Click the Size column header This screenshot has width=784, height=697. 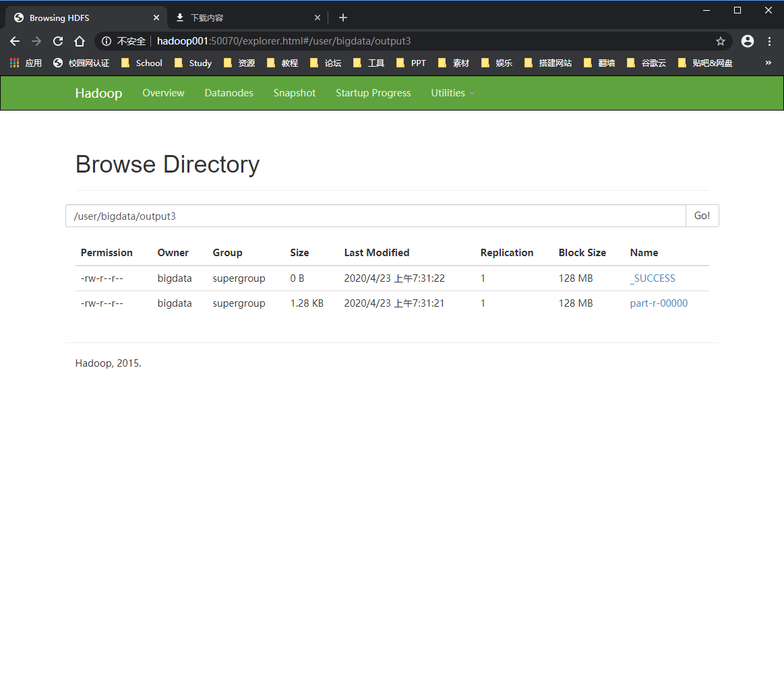point(299,253)
